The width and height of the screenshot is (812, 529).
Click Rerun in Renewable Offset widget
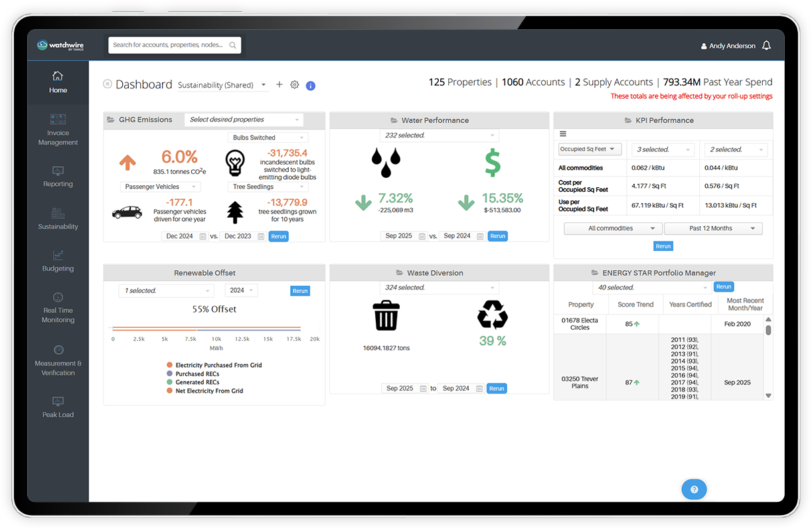[x=300, y=291]
